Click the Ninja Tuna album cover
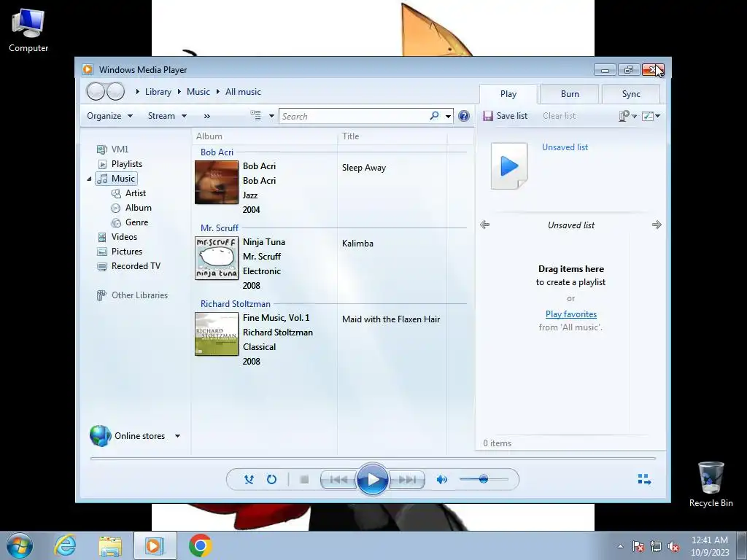The height and width of the screenshot is (560, 747). 216,258
